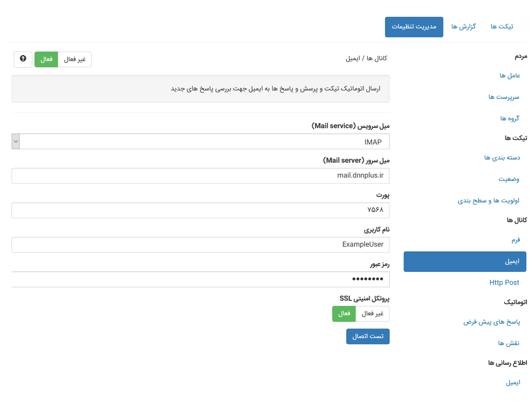Viewport: 532px width, 409px height.
Task: Click the رمز عبور password field
Action: tap(200, 279)
